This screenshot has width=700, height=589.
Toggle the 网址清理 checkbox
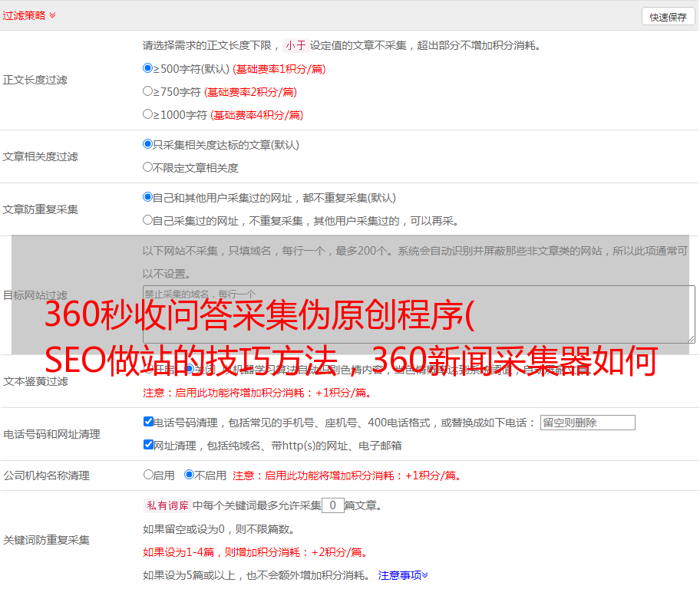pyautogui.click(x=148, y=445)
